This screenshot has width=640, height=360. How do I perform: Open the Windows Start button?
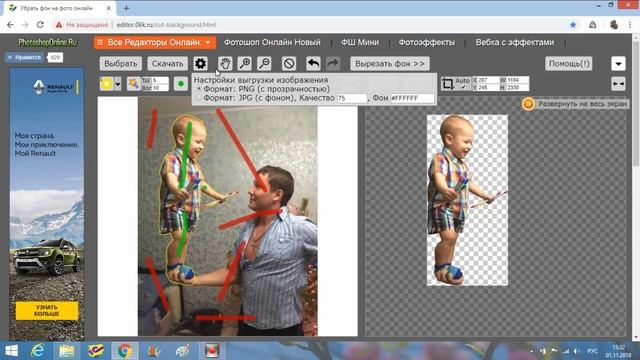coord(11,351)
